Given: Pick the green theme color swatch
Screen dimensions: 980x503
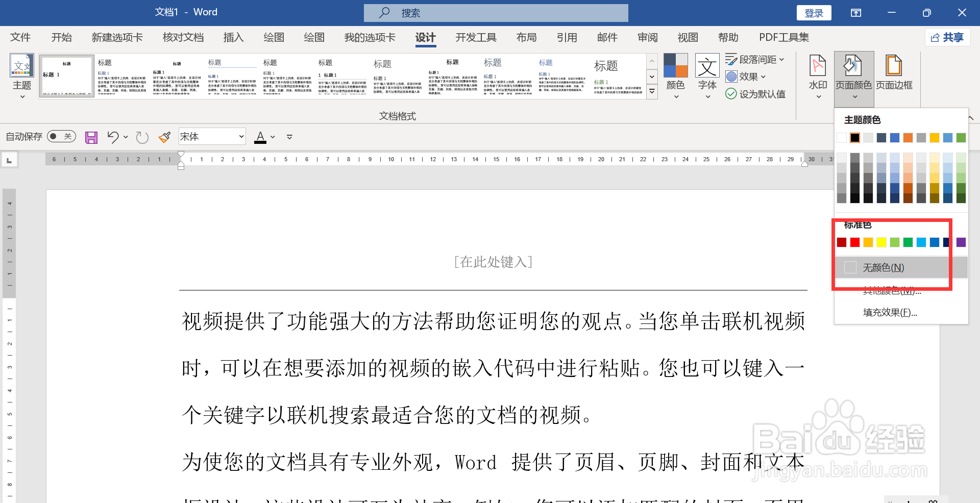Looking at the screenshot, I should click(x=961, y=138).
